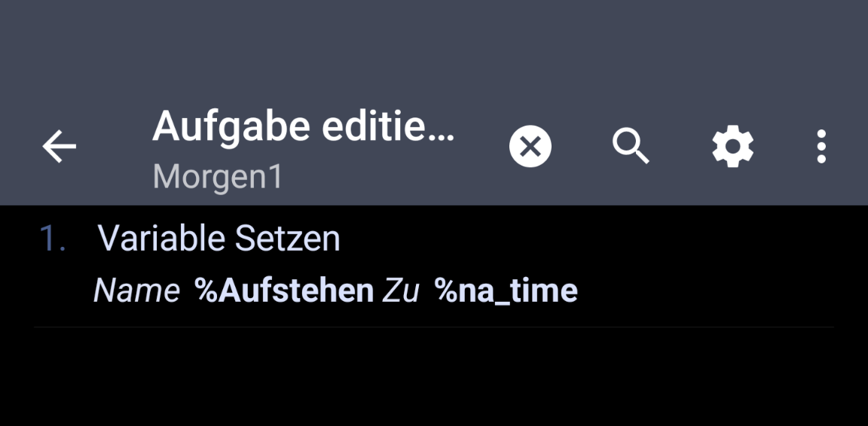Click empty row space right of %na_time
The width and height of the screenshot is (868, 426).
708,291
